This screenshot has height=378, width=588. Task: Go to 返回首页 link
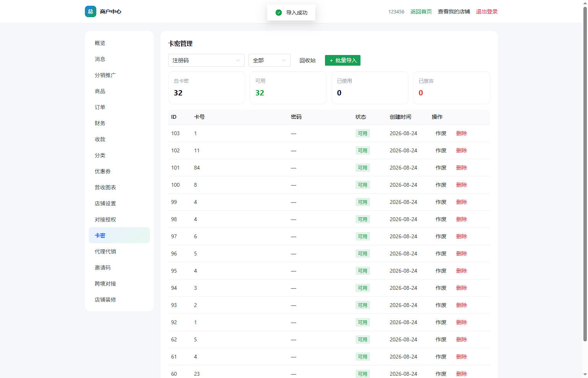[x=421, y=11]
